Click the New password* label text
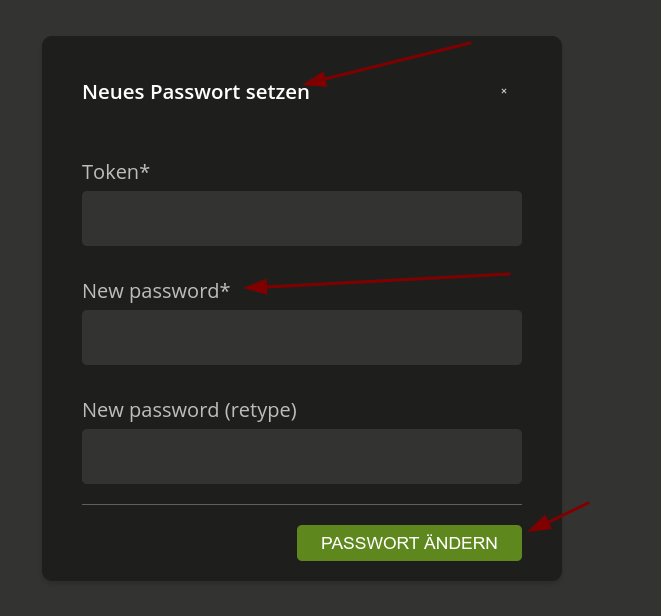The image size is (661, 616). (155, 291)
